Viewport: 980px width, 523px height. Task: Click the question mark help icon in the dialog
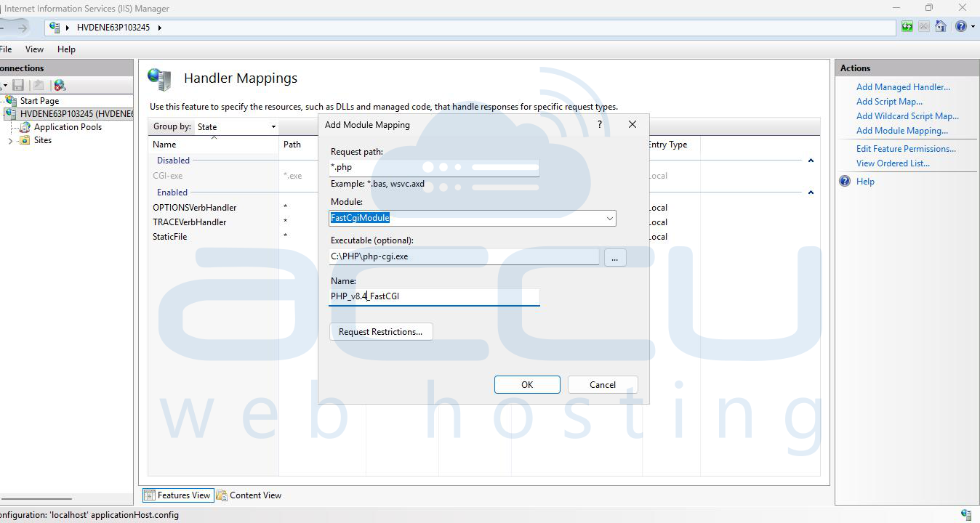[x=600, y=124]
